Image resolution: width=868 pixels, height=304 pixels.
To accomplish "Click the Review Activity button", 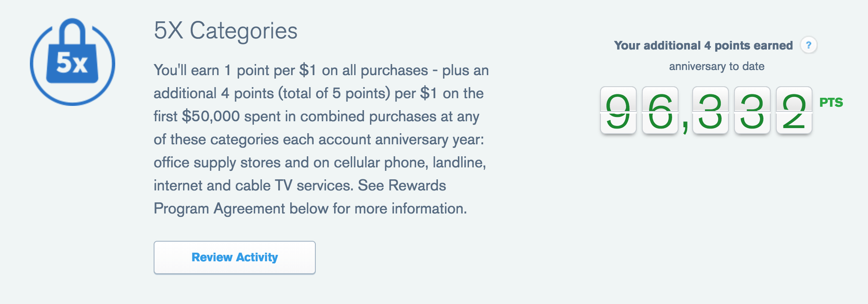I will [x=235, y=257].
